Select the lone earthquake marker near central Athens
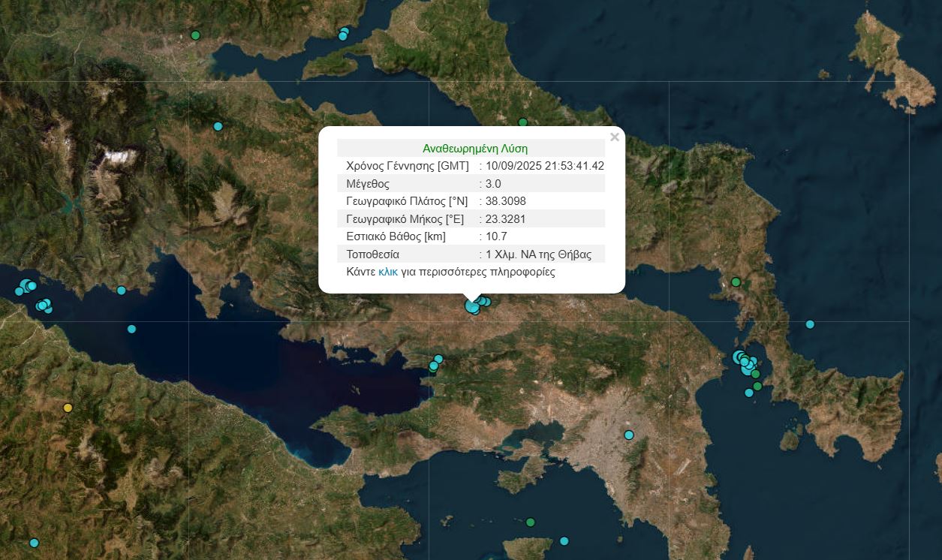Screen dimensions: 942x560 tap(628, 435)
